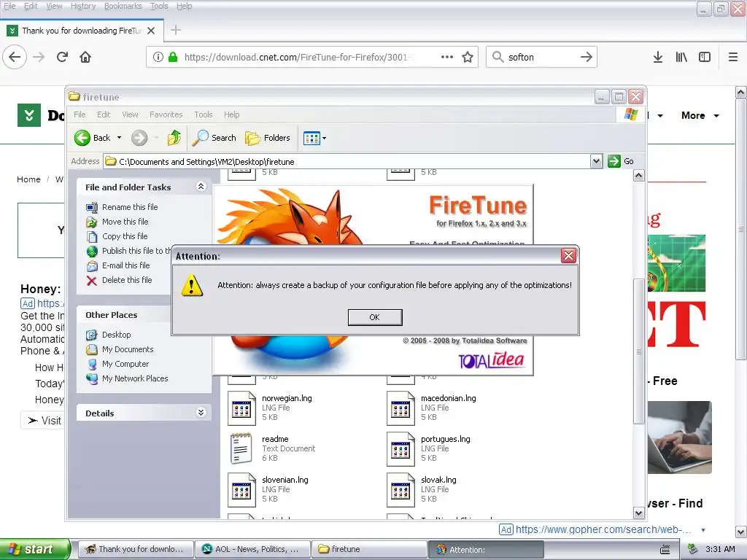Open the More dropdown on the CNET page
747x560 pixels.
click(700, 115)
